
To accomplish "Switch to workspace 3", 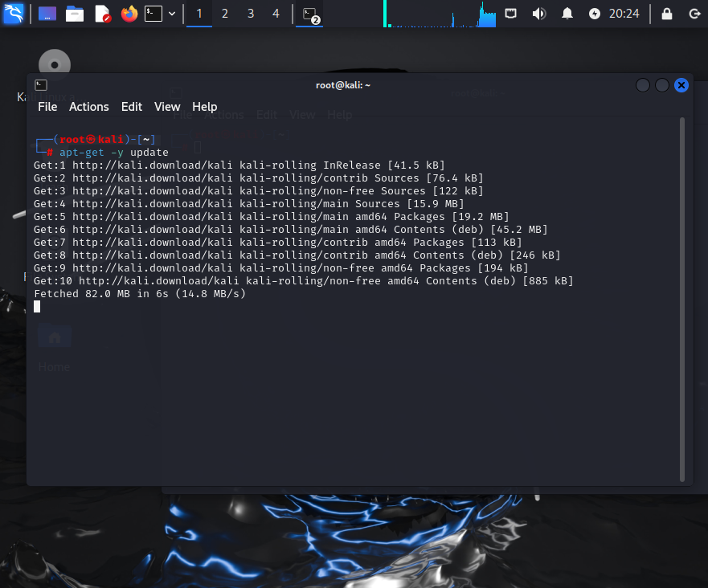I will (x=251, y=14).
